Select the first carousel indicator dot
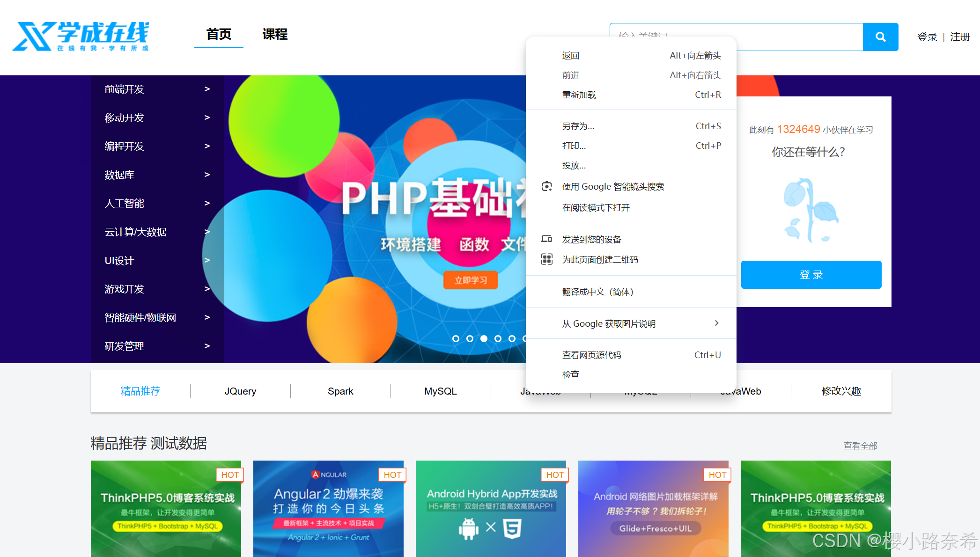This screenshot has width=980, height=557. 456,338
